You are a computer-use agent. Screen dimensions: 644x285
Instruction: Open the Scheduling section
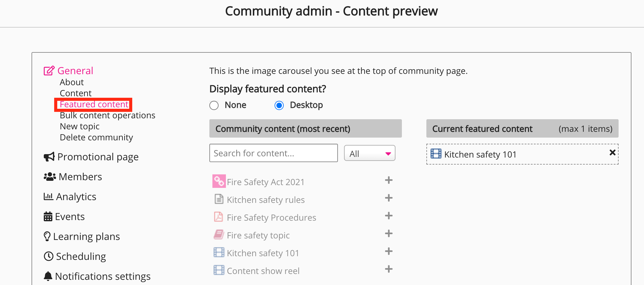coord(81,256)
